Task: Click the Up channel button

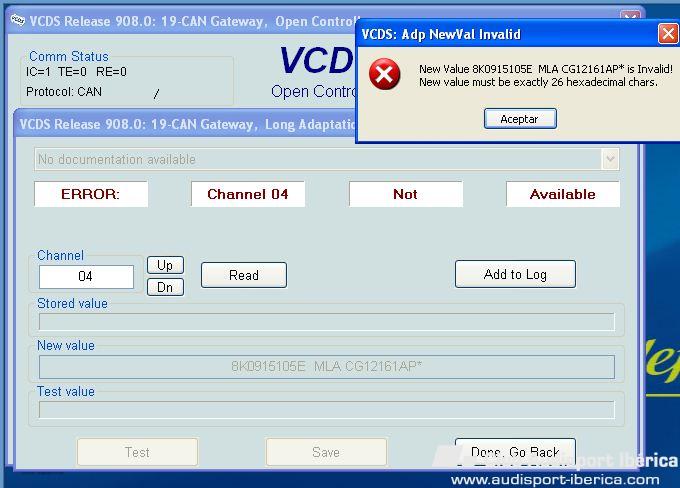Action: (x=165, y=265)
